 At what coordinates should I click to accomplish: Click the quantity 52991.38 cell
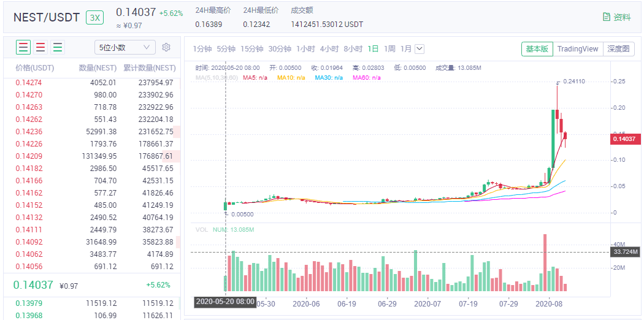pos(101,132)
